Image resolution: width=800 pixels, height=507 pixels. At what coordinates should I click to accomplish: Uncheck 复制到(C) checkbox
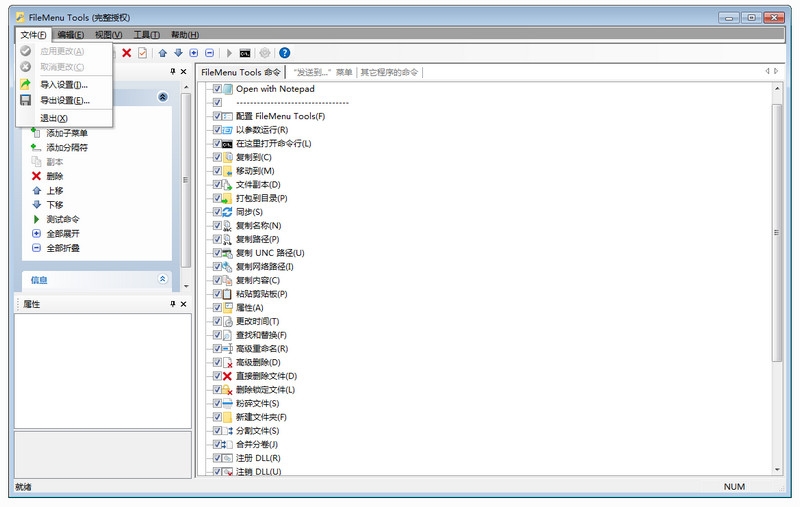tap(217, 157)
